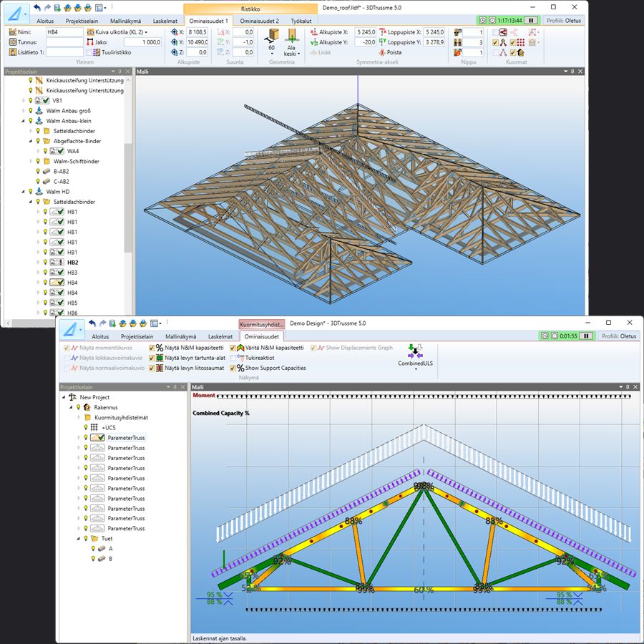Toggle Show Support Capacities checkbox
Image resolution: width=644 pixels, height=644 pixels.
pos(233,368)
